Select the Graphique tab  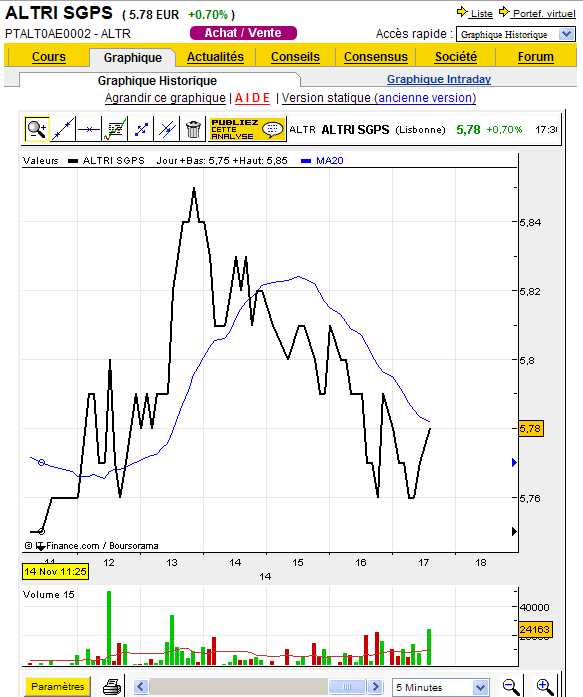pyautogui.click(x=132, y=57)
